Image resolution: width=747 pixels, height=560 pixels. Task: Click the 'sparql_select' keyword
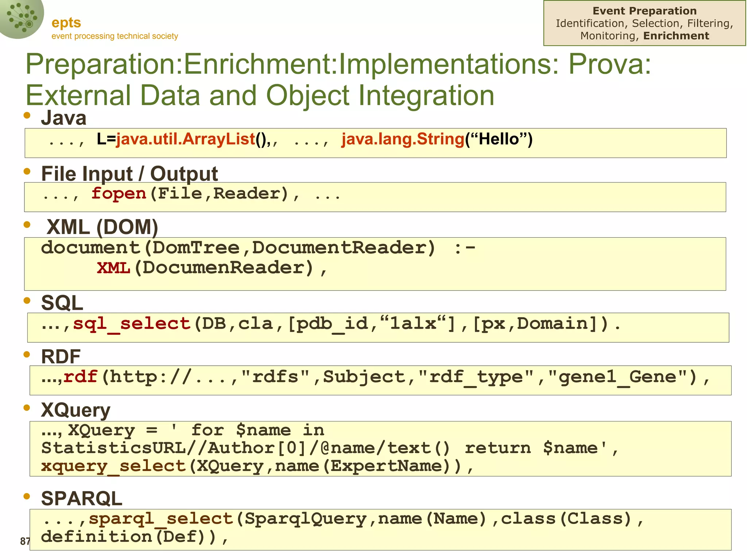[x=161, y=519]
